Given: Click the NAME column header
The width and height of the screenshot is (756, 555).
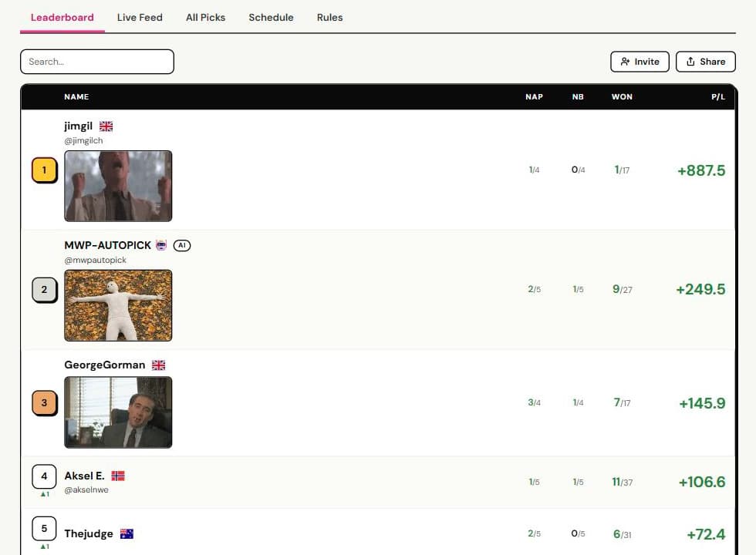Looking at the screenshot, I should point(76,97).
